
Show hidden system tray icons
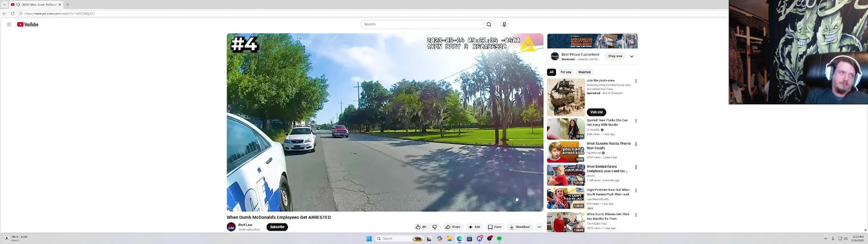(x=826, y=239)
